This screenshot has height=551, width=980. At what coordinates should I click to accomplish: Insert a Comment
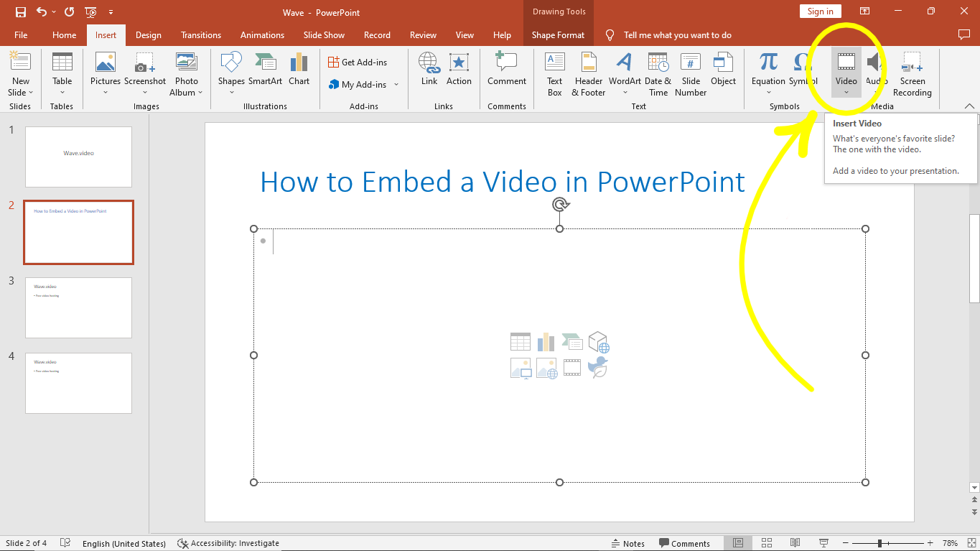506,70
